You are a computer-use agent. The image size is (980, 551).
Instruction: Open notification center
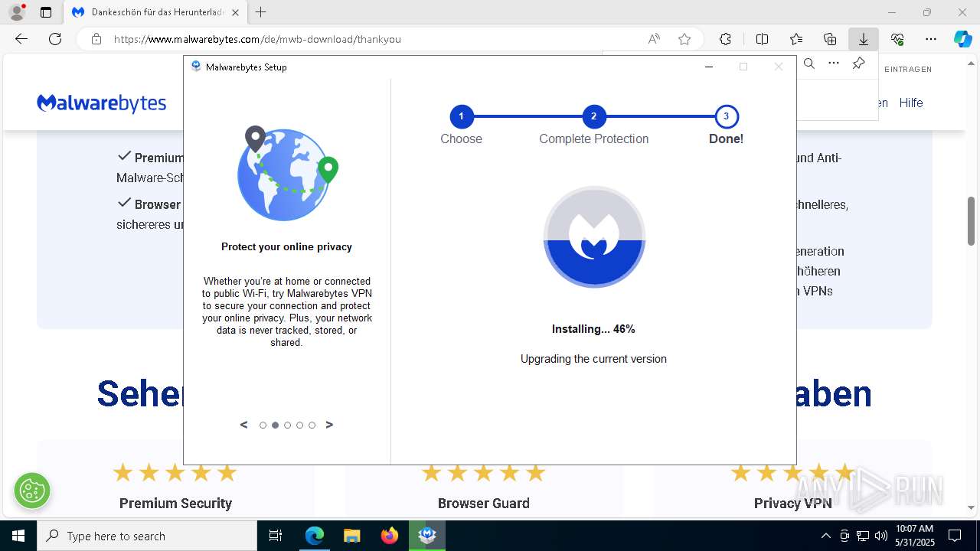click(955, 536)
